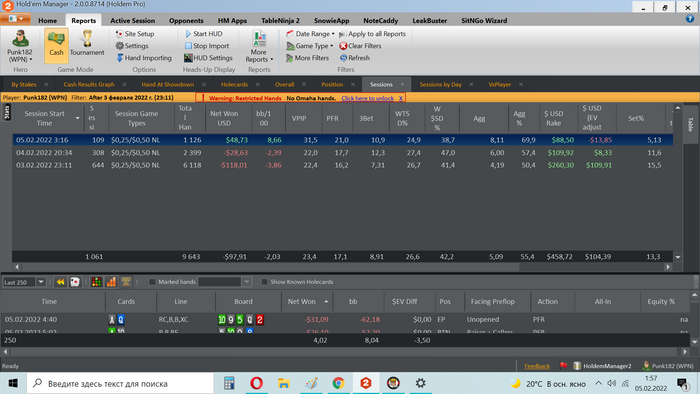
Task: Close the VsPlayer report tab
Action: 521,84
